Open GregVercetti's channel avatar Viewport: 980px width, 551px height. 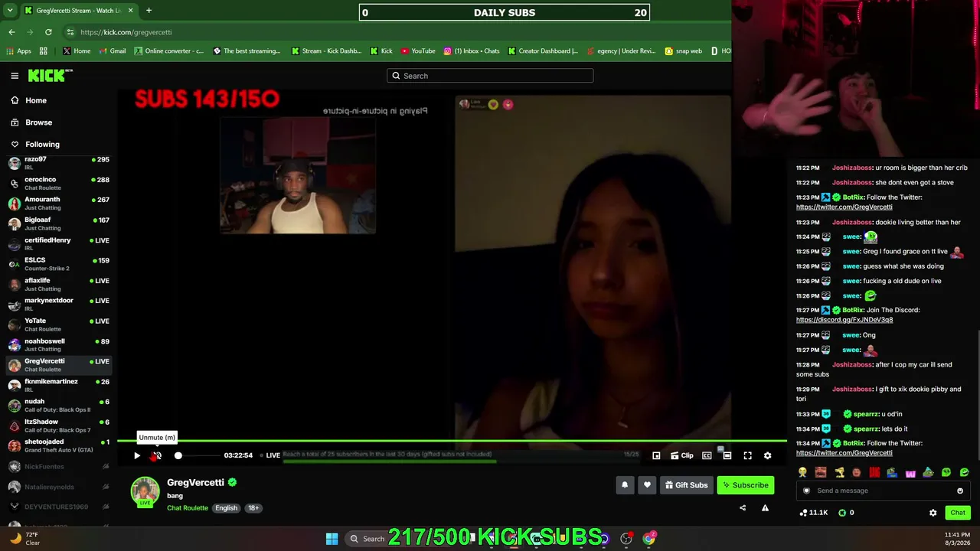point(145,491)
